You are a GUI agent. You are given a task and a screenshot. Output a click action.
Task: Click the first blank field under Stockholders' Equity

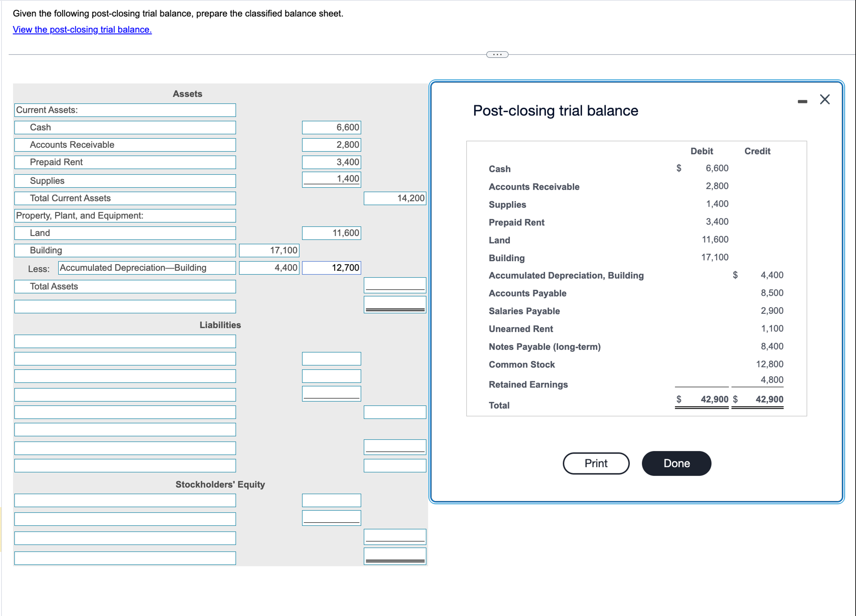coord(125,500)
